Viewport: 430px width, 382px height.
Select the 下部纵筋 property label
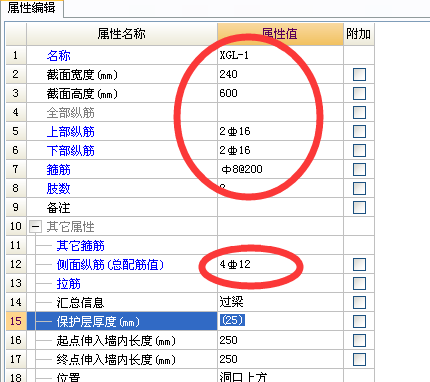pyautogui.click(x=71, y=151)
